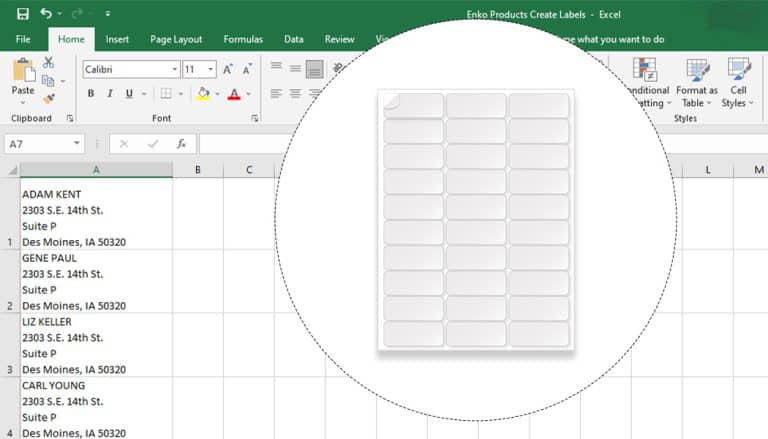The height and width of the screenshot is (439, 768).
Task: Click the Increase Font Size icon
Action: pyautogui.click(x=228, y=69)
